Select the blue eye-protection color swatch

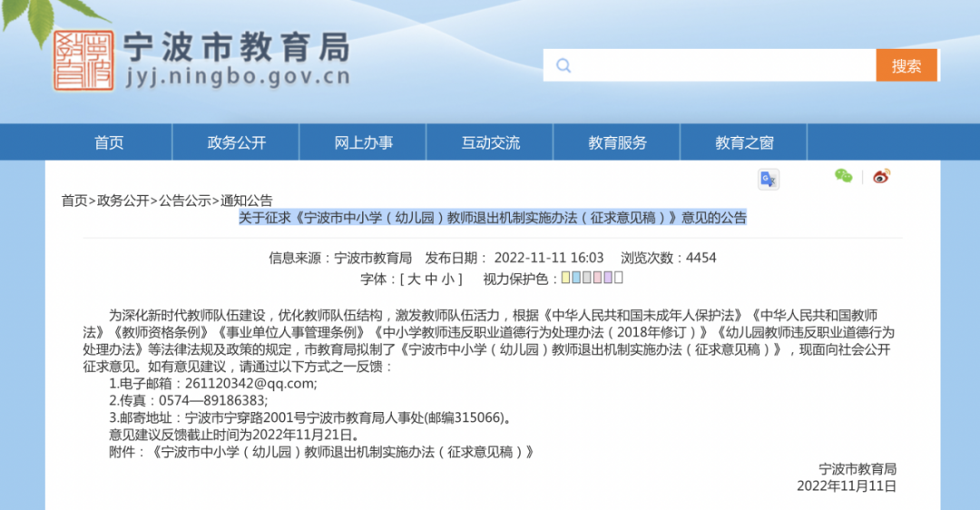pyautogui.click(x=576, y=278)
